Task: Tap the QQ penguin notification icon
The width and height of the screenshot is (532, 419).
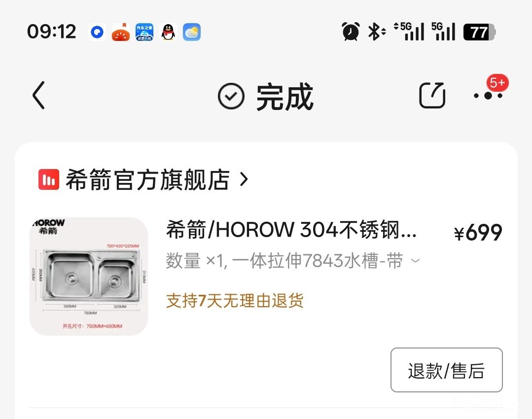Action: click(168, 32)
